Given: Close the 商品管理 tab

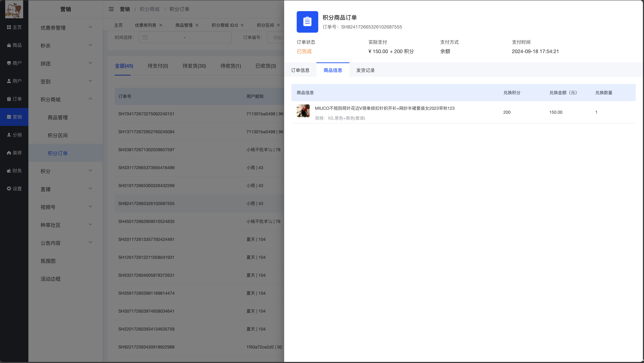Looking at the screenshot, I should 197,25.
